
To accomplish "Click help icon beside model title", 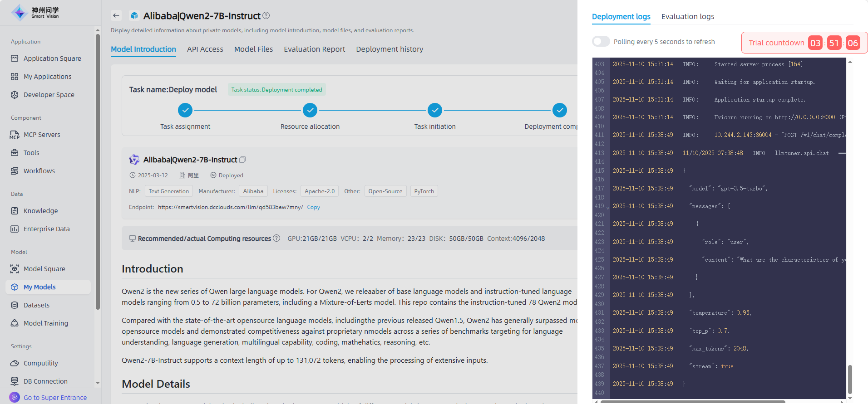I will pyautogui.click(x=266, y=15).
